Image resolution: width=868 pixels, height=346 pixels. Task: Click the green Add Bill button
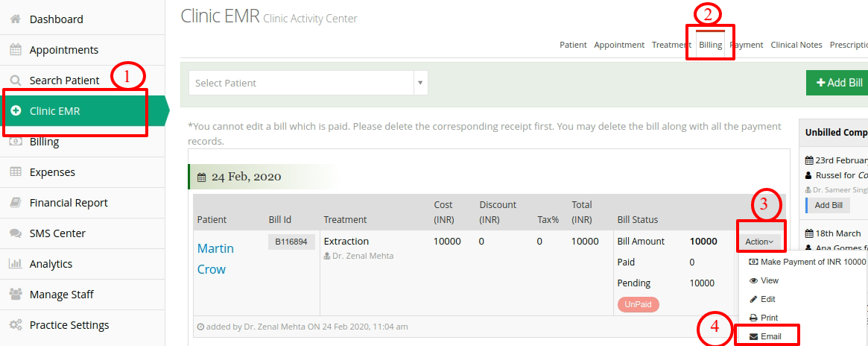click(x=837, y=83)
